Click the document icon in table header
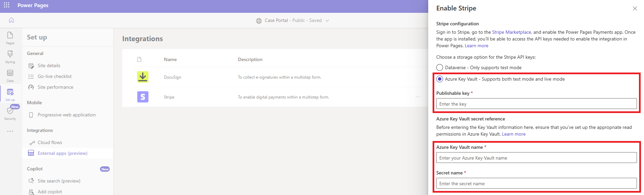 coord(139,59)
